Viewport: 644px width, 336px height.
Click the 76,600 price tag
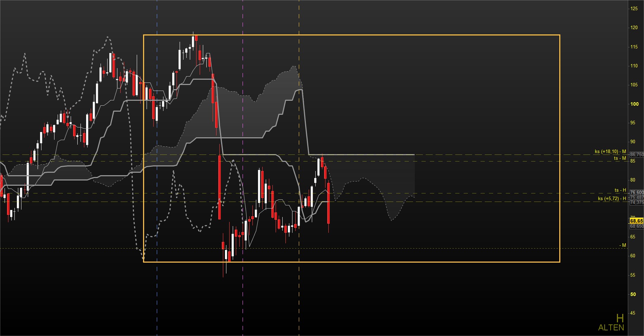637,192
